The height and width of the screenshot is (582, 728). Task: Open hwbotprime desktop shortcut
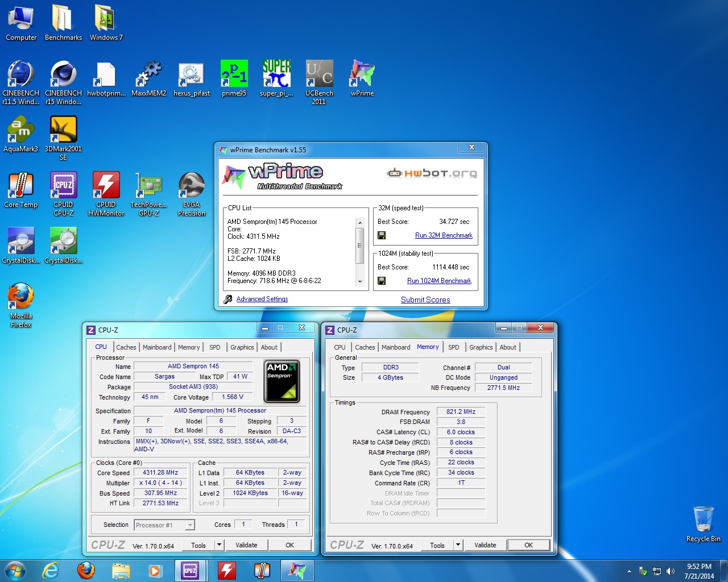coord(106,79)
